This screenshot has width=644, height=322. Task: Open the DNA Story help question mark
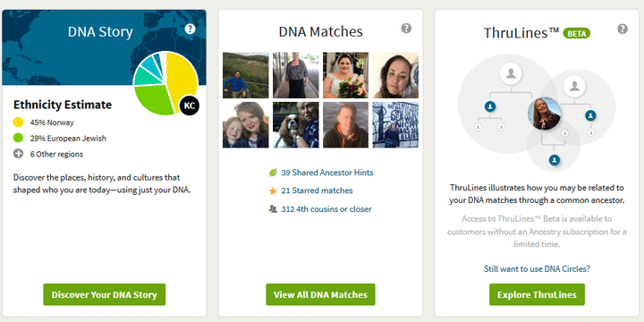tap(190, 29)
